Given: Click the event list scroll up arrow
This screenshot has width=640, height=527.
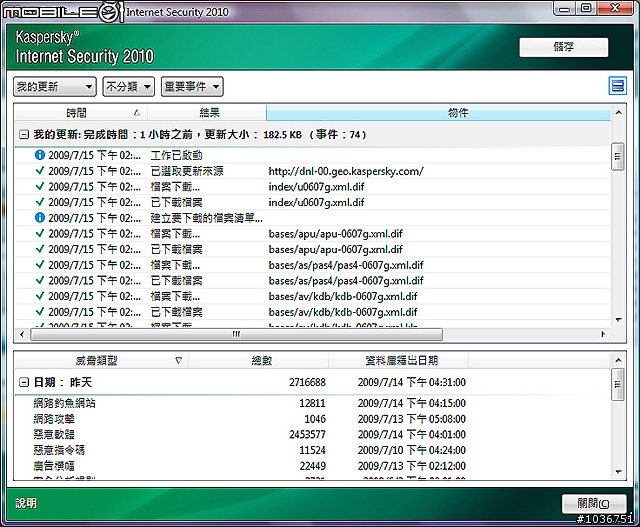Looking at the screenshot, I should click(x=618, y=112).
